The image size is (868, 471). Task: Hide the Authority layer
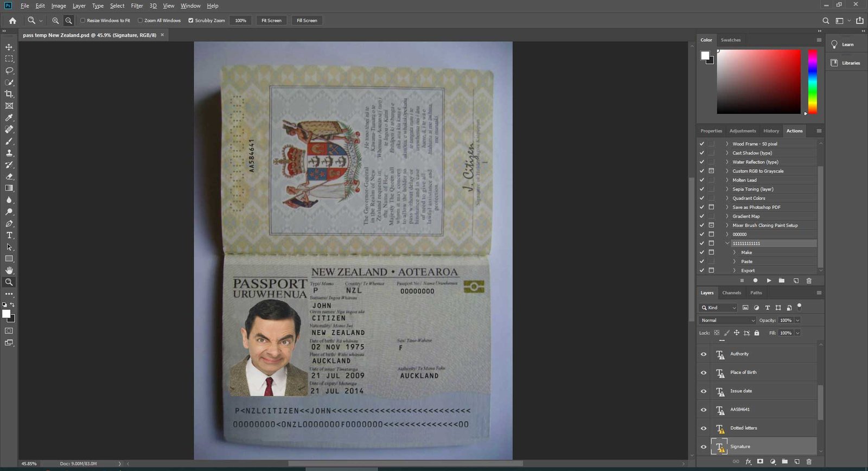[x=704, y=354]
